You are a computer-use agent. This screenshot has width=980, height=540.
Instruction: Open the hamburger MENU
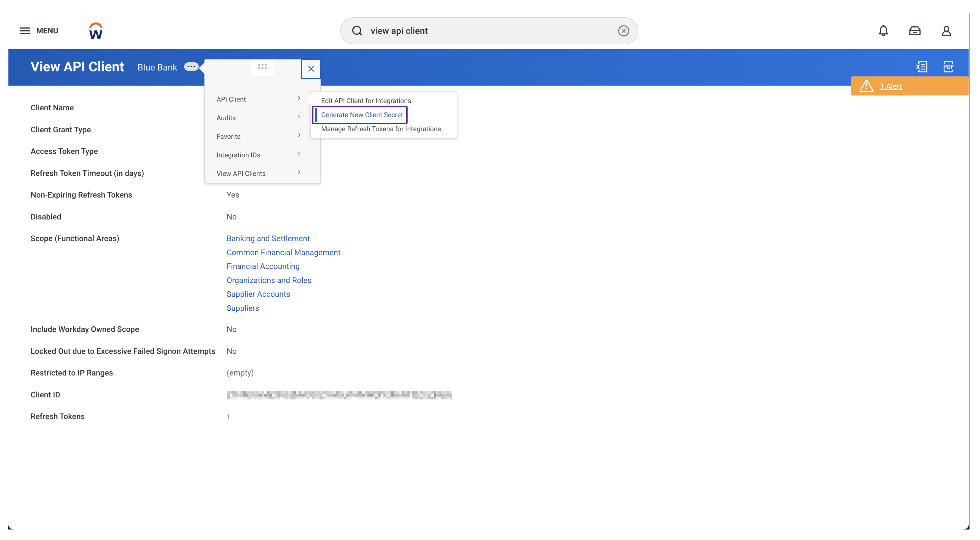[25, 30]
